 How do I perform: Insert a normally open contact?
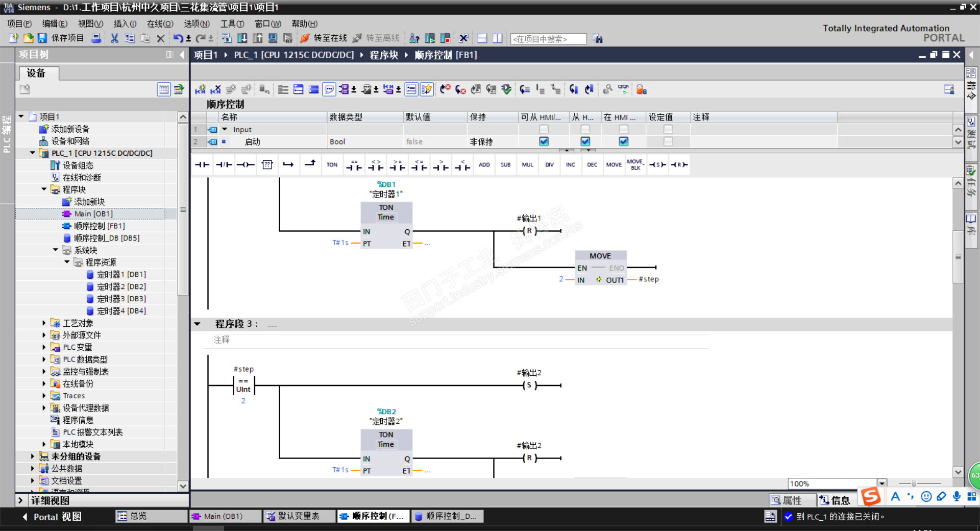pos(202,164)
